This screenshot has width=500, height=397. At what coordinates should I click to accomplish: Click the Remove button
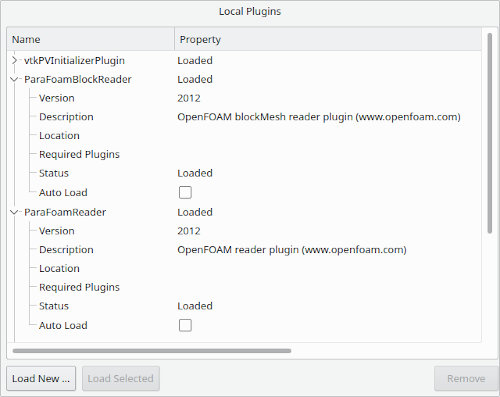(466, 378)
